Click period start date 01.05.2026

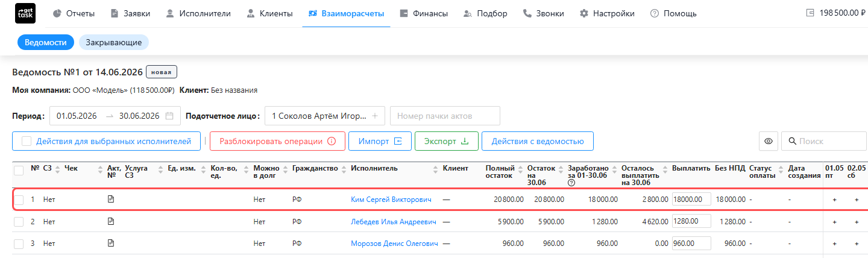pos(77,116)
